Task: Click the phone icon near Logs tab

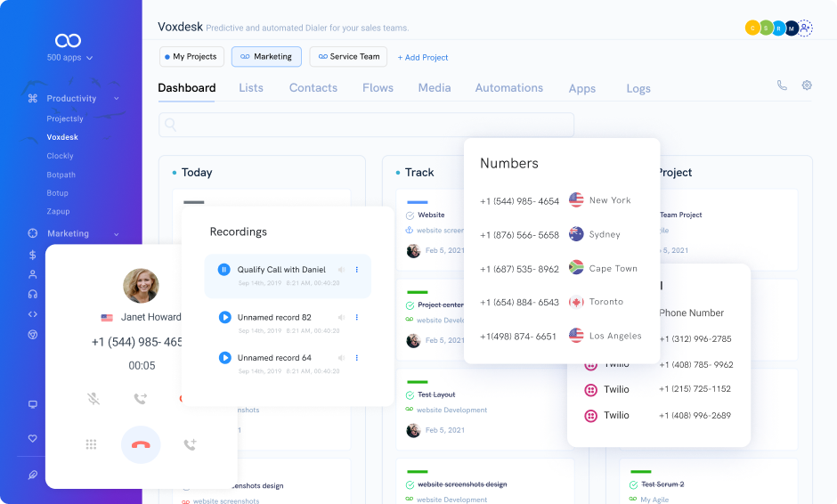Action: point(782,85)
